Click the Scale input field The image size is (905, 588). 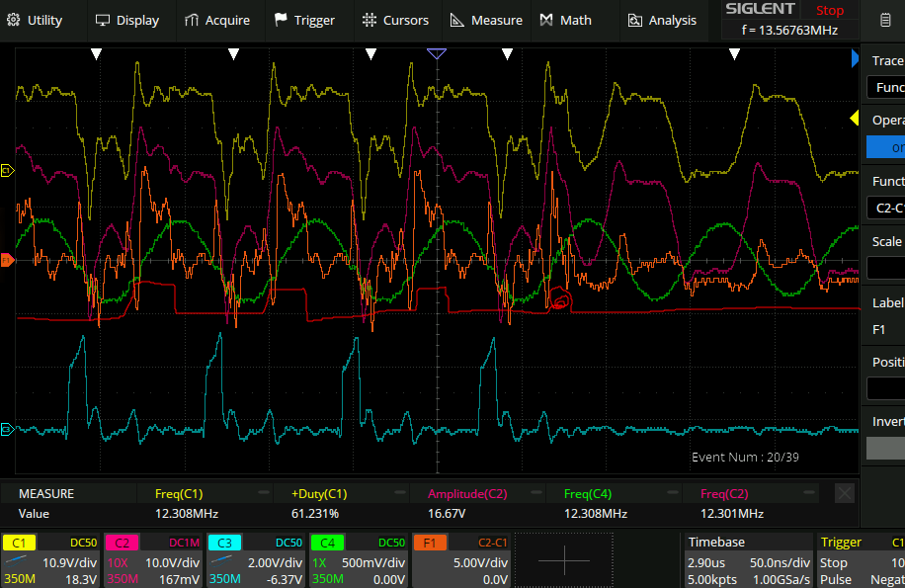click(x=885, y=268)
